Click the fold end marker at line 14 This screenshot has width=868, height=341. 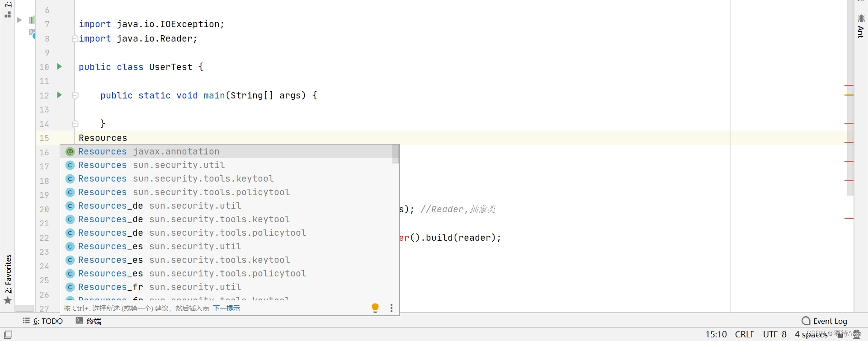tap(75, 123)
